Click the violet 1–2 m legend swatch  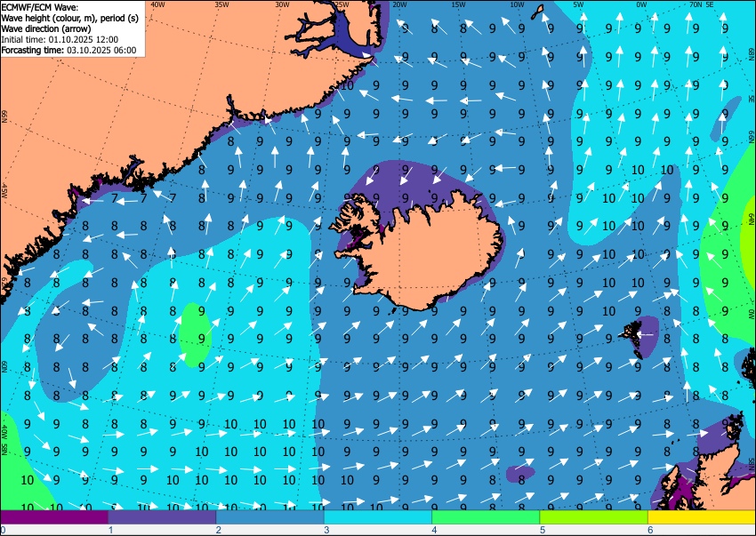click(162, 516)
